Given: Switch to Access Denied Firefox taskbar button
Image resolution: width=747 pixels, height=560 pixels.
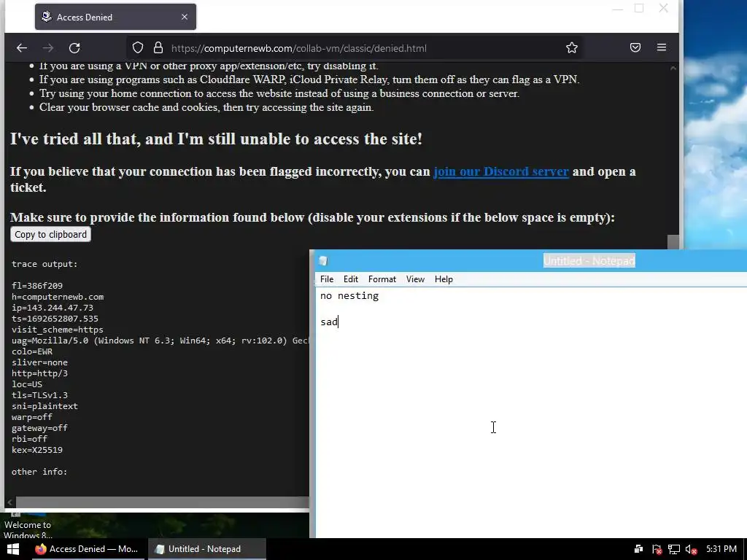Looking at the screenshot, I should tap(87, 549).
